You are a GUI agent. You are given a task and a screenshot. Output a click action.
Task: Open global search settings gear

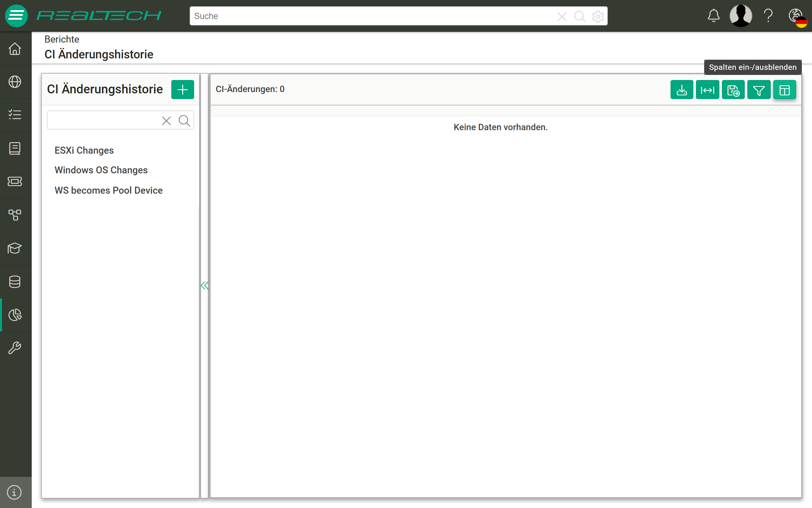click(598, 16)
